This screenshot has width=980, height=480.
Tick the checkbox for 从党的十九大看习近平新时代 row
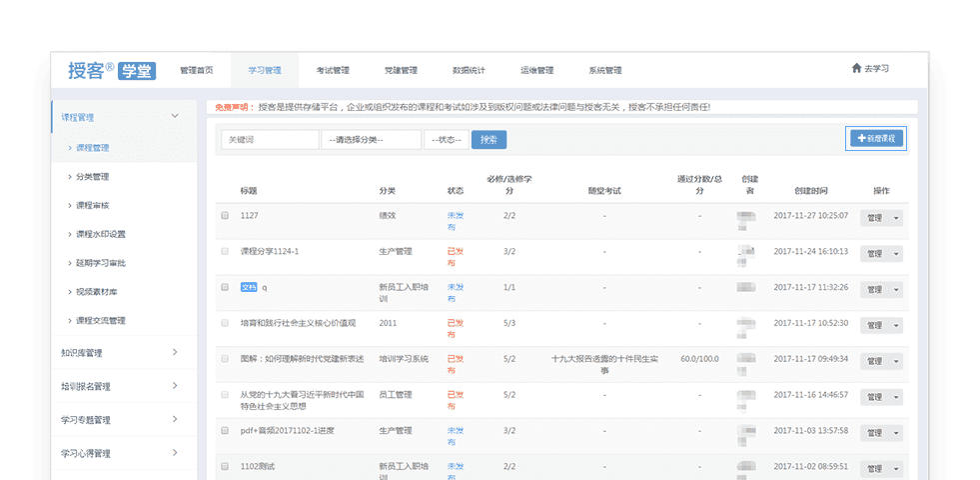[x=225, y=395]
